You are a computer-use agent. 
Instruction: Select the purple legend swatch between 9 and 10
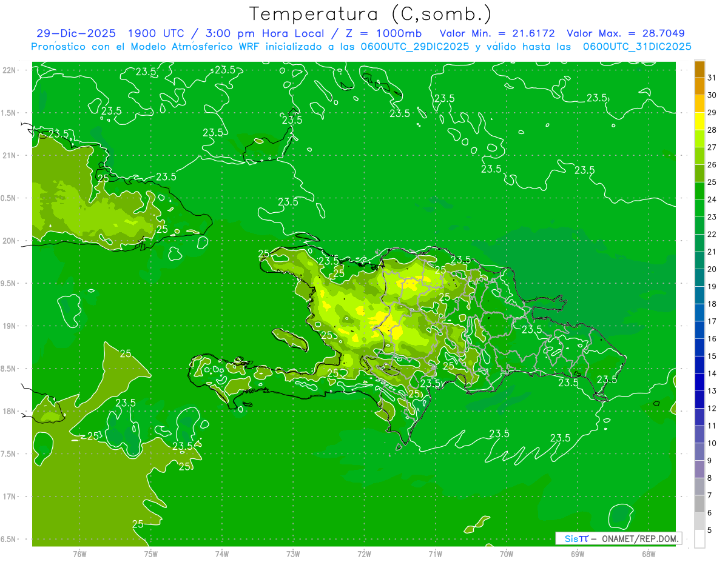(699, 452)
